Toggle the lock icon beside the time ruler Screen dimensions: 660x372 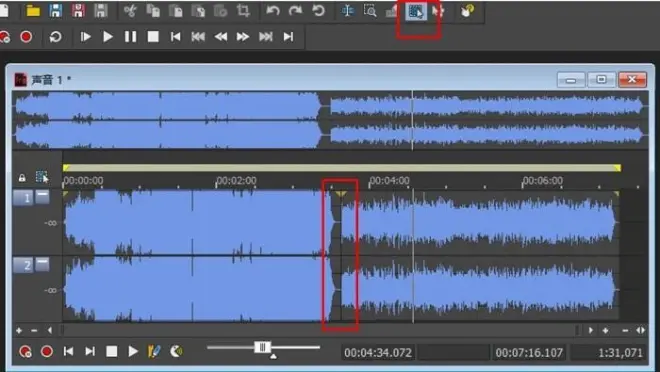(x=22, y=178)
